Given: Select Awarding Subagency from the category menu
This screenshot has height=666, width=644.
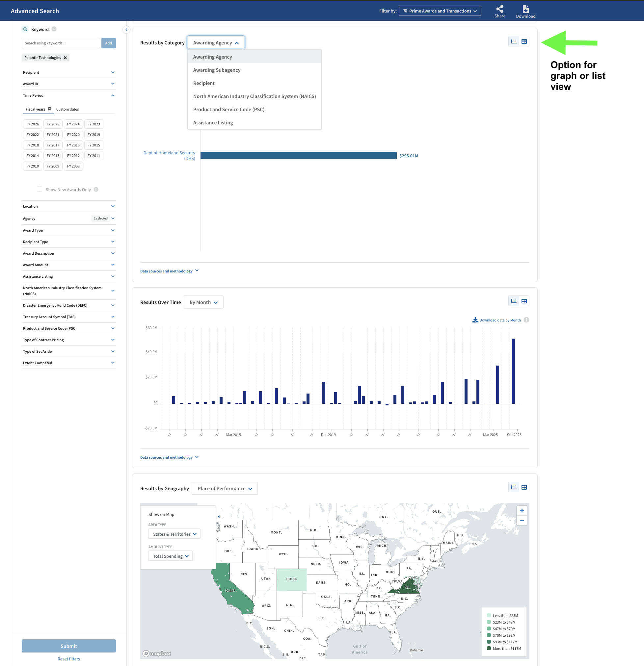Looking at the screenshot, I should [x=217, y=70].
